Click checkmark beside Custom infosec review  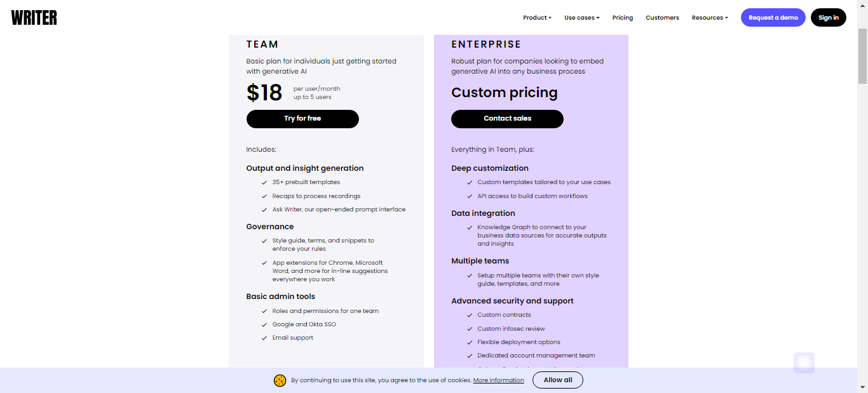(470, 329)
